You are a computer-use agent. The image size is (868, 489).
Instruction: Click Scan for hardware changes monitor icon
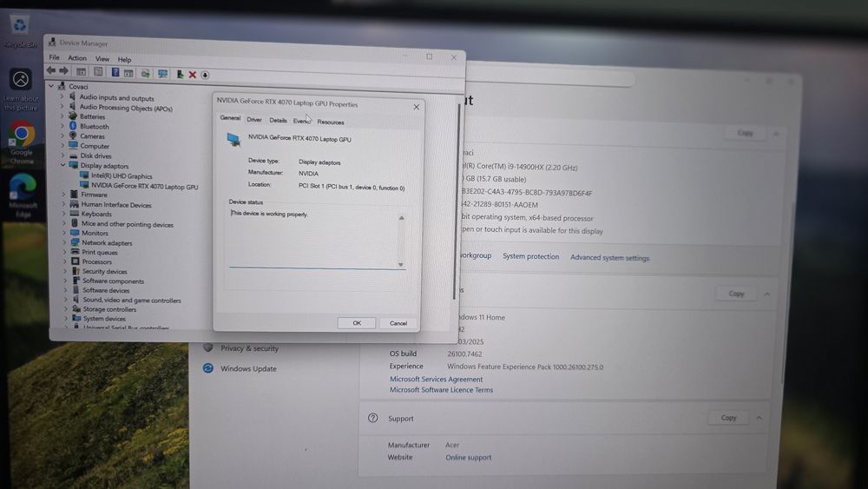coord(163,74)
